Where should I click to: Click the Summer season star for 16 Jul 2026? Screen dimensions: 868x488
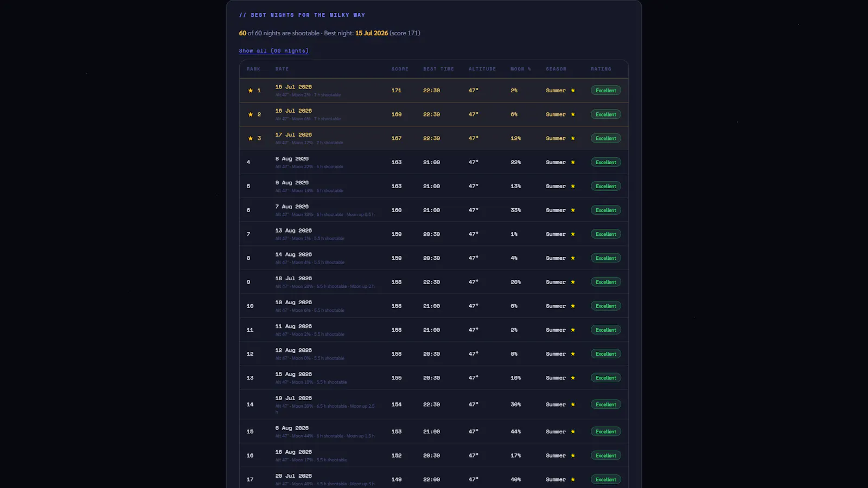(573, 114)
